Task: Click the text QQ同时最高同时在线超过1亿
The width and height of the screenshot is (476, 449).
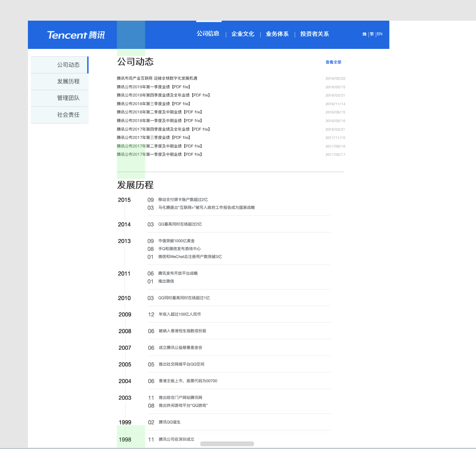Action: (184, 298)
